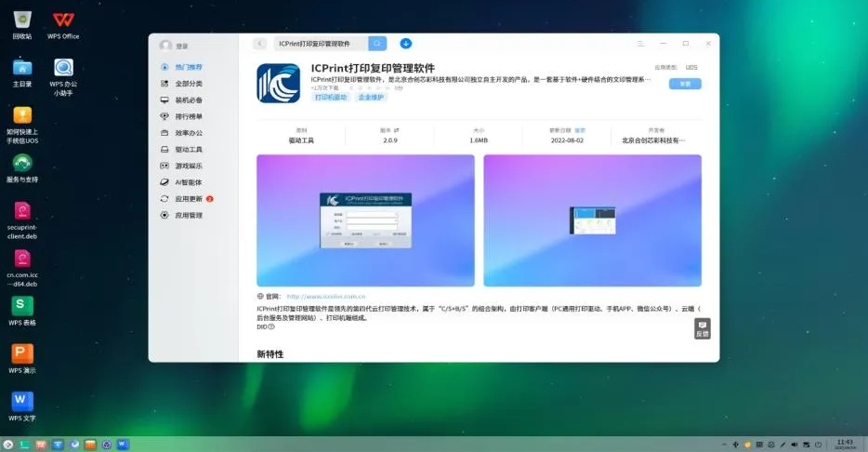The image size is (868, 452).
Task: Open the login-dialog screenshot thumbnail
Action: click(x=365, y=220)
